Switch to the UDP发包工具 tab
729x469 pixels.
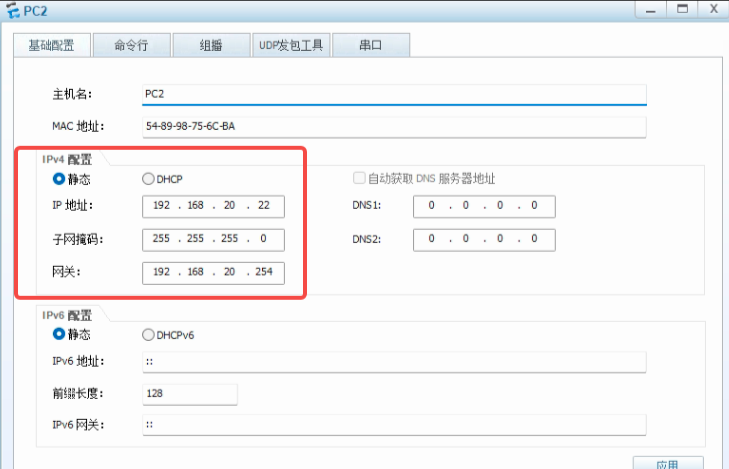[291, 45]
